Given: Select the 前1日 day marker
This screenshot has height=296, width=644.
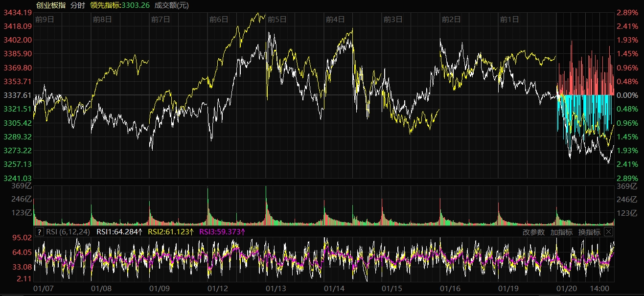Looking at the screenshot, I should click(x=509, y=20).
